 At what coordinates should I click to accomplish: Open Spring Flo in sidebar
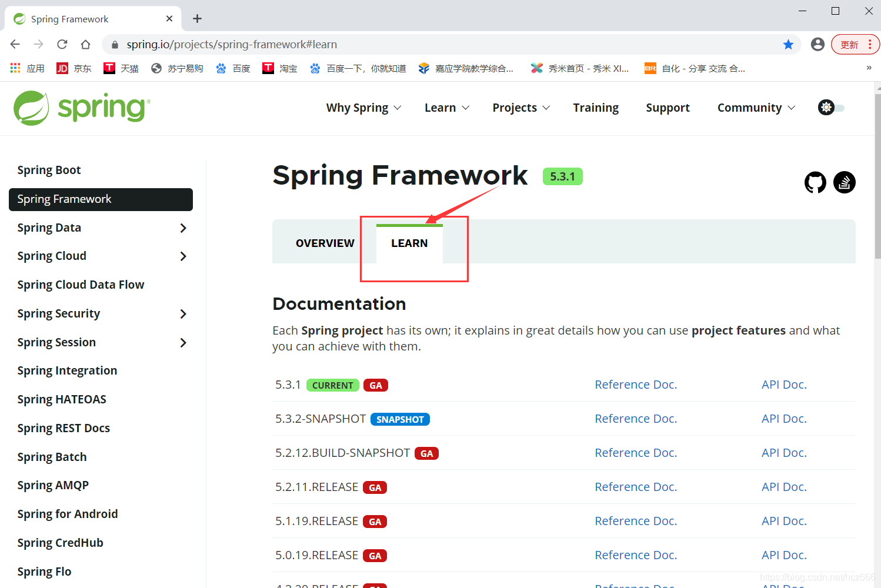click(x=44, y=572)
